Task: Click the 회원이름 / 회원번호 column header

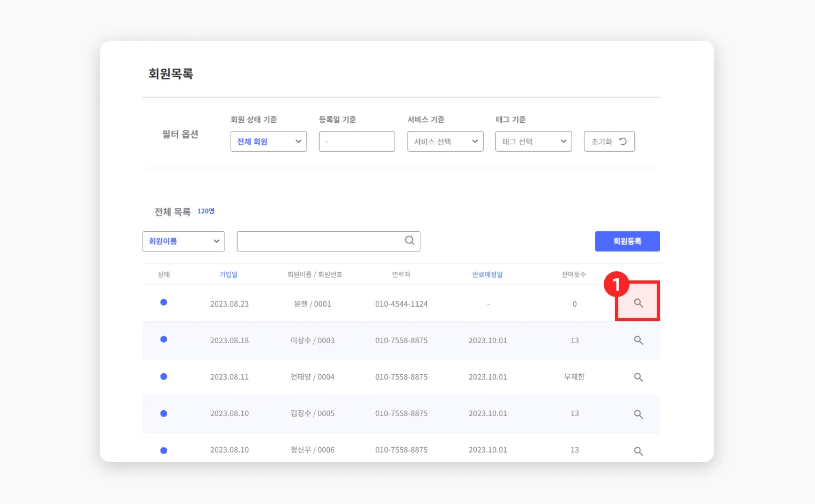Action: (315, 275)
